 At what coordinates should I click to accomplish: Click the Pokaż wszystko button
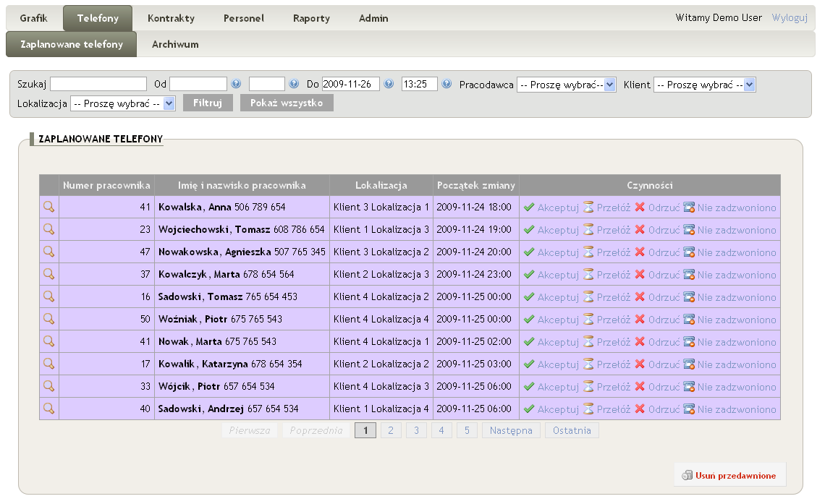pos(287,103)
